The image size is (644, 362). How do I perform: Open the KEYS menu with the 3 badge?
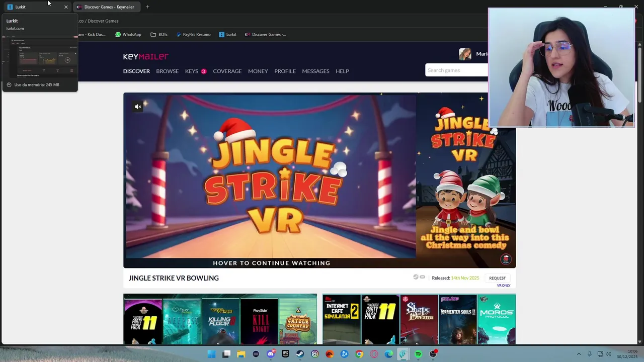tap(196, 71)
